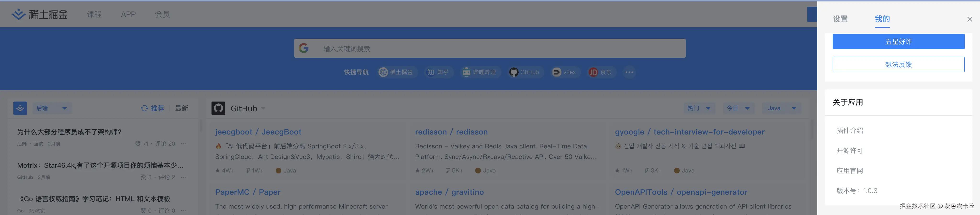Open the 今日 time range dropdown

[738, 108]
